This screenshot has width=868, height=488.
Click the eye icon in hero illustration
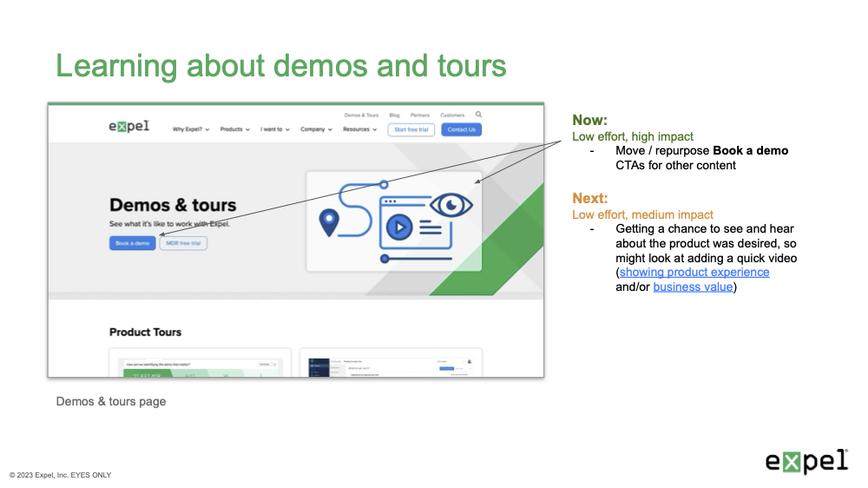(451, 206)
